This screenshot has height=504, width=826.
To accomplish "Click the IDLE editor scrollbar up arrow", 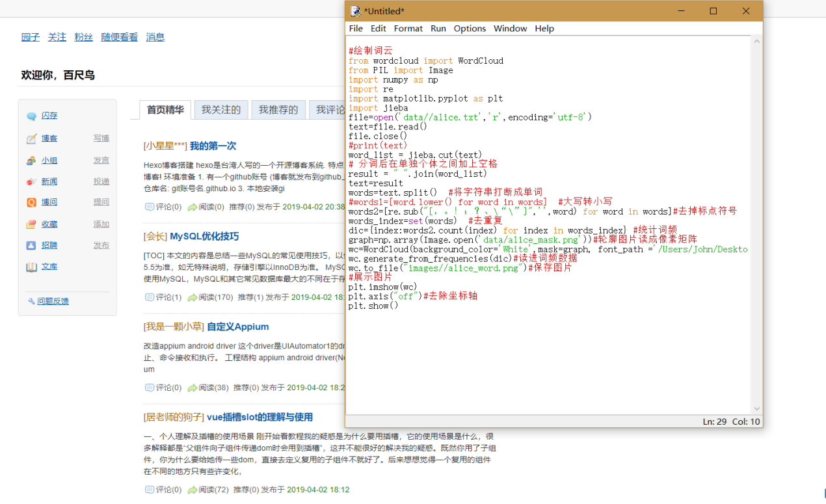I will coord(756,41).
